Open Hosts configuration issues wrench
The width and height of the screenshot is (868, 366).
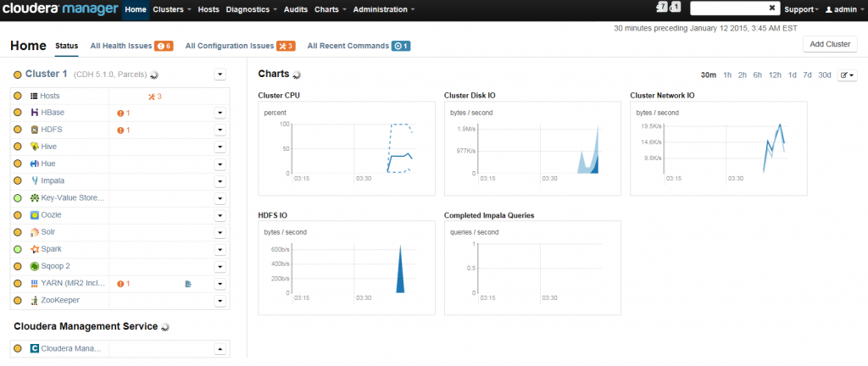155,97
